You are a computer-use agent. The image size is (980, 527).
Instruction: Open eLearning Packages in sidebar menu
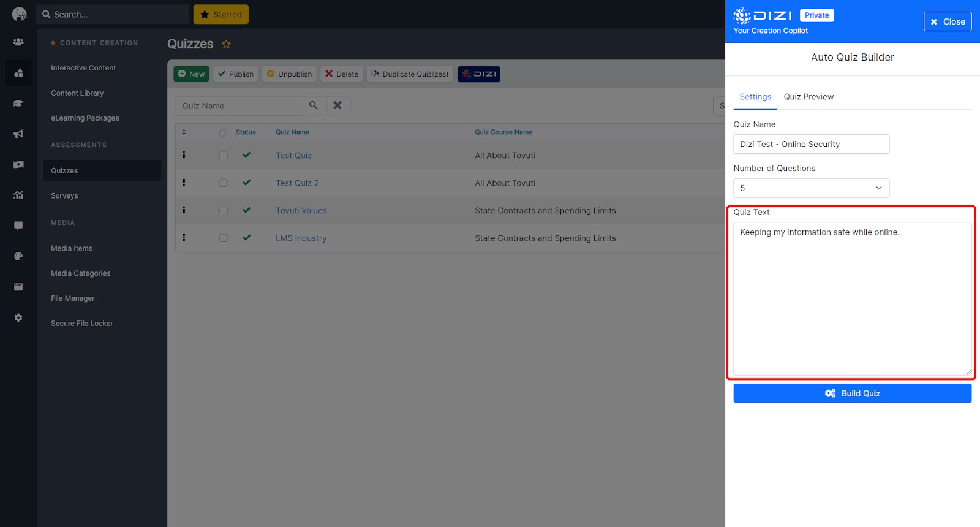click(x=85, y=118)
